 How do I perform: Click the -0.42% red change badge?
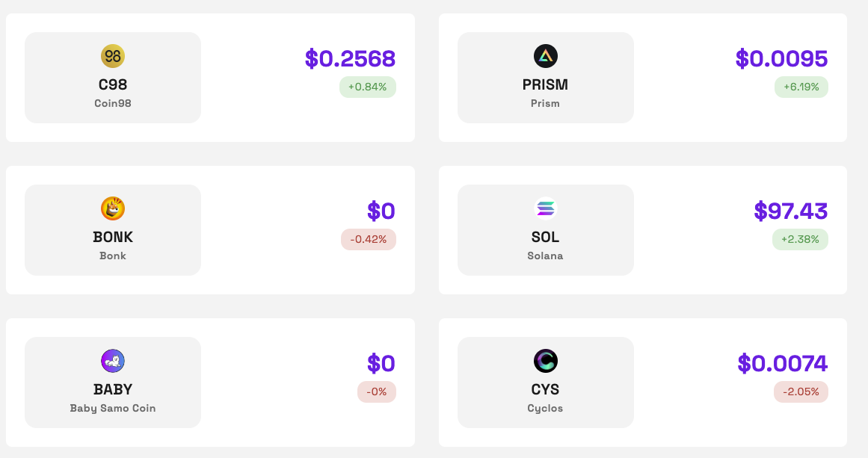pos(368,239)
